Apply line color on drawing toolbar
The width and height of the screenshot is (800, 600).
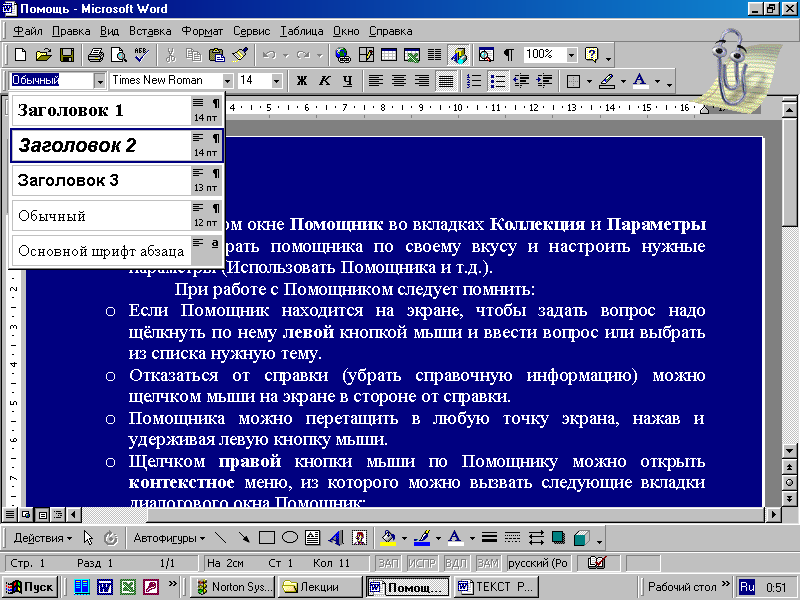point(422,538)
